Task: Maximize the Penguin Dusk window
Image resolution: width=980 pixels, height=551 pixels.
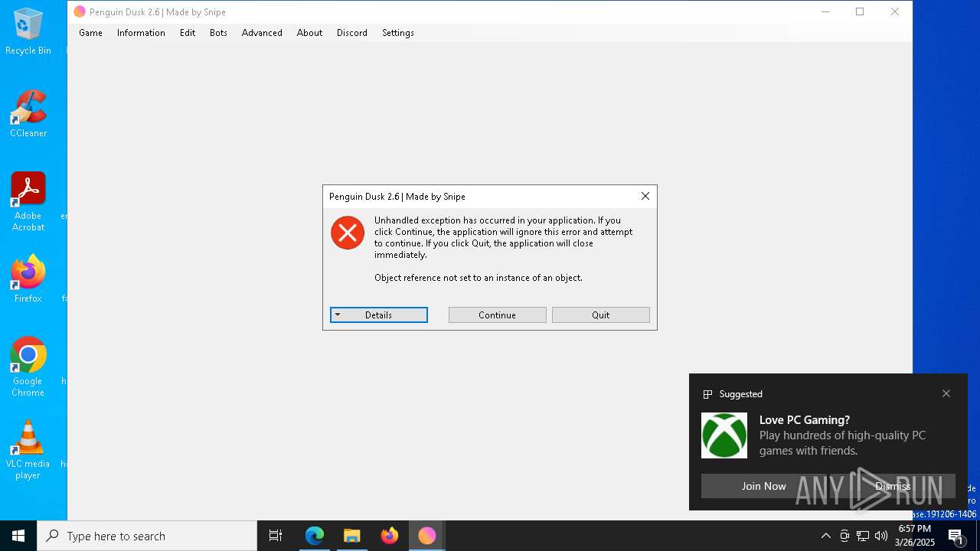Action: (860, 11)
